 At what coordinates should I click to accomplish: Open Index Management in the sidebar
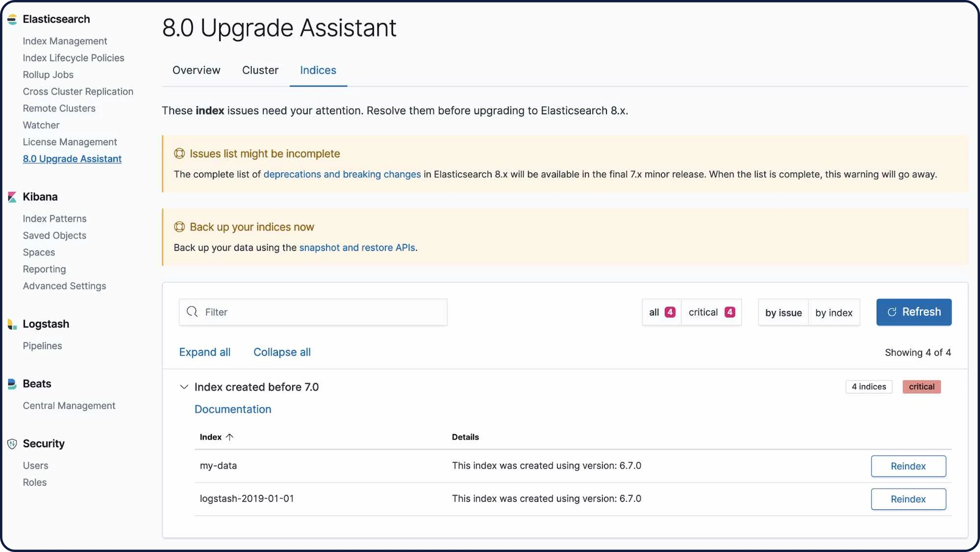point(65,41)
